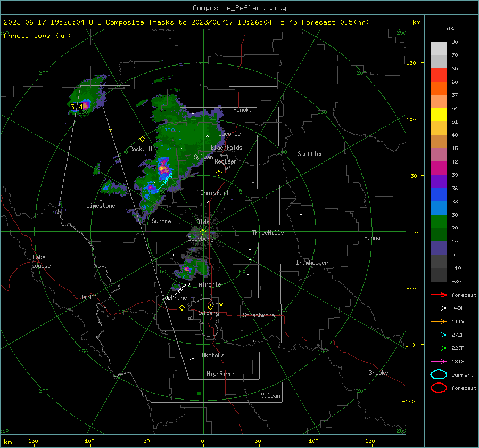Click the cyan storm track ellipse near Sylvan
The height and width of the screenshot is (448, 479).
[168, 178]
